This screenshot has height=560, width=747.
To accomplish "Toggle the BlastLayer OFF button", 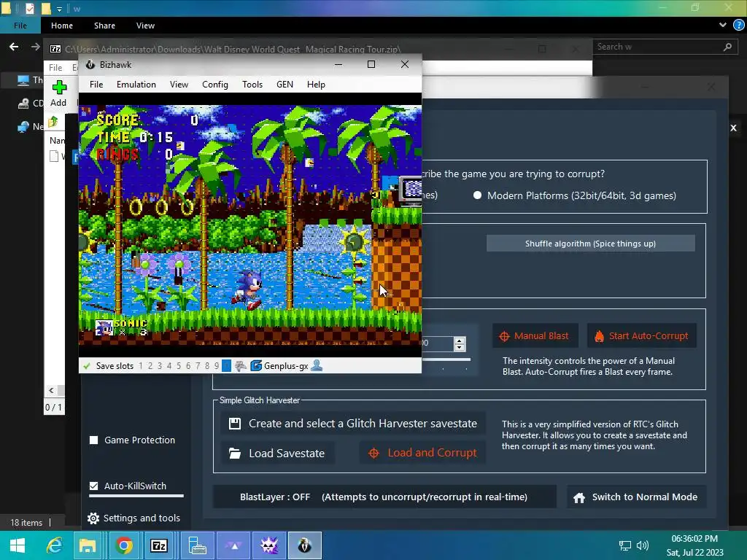I will click(384, 497).
